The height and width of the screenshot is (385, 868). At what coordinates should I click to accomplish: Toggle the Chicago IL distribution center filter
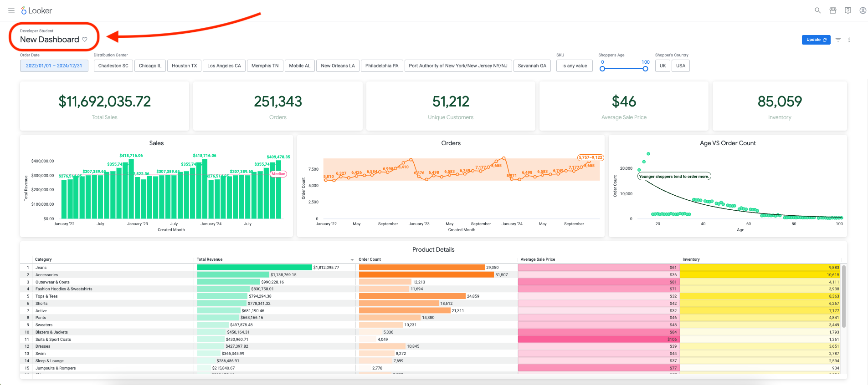150,66
